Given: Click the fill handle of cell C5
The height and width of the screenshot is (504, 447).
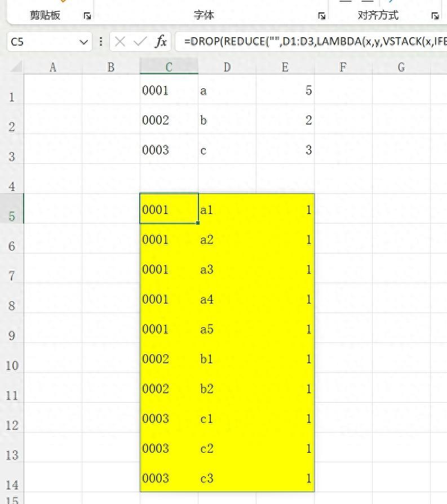Looking at the screenshot, I should click(x=198, y=223).
